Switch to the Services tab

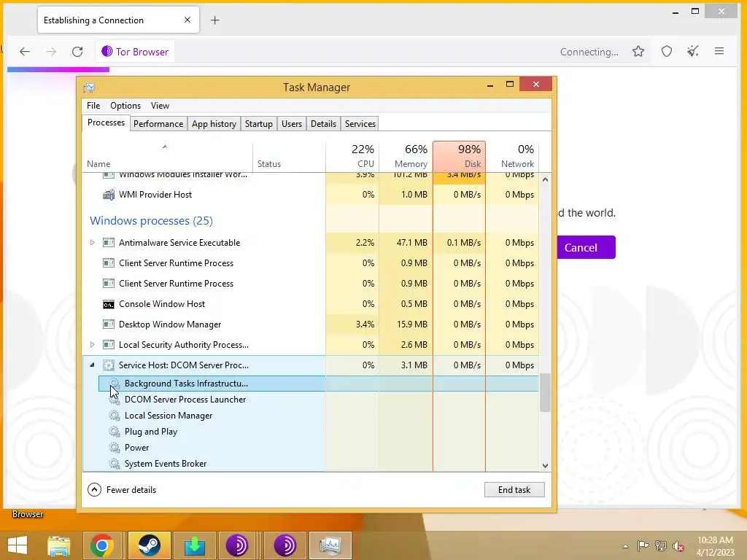tap(360, 124)
